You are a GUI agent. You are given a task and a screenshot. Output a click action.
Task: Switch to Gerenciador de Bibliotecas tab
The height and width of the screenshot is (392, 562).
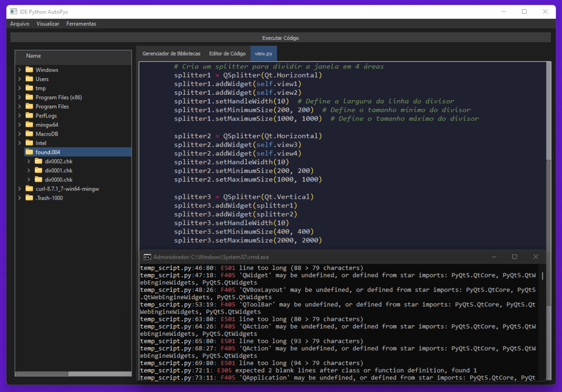171,54
